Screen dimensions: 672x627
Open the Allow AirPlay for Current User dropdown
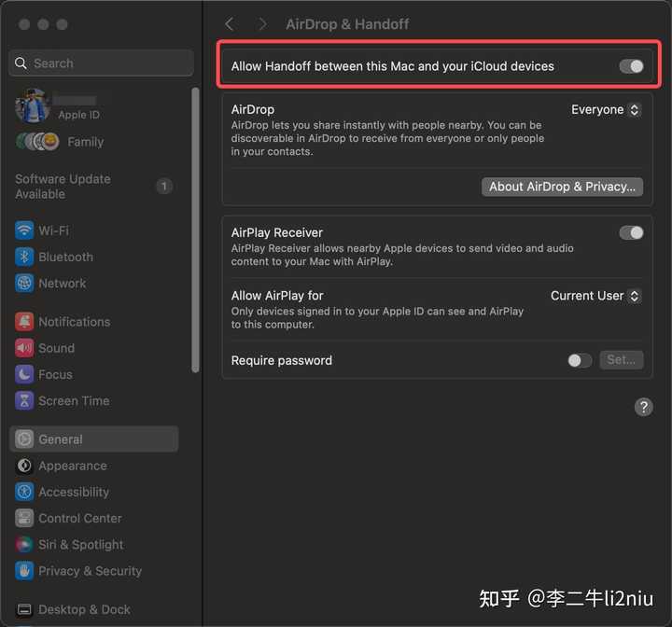tap(595, 296)
